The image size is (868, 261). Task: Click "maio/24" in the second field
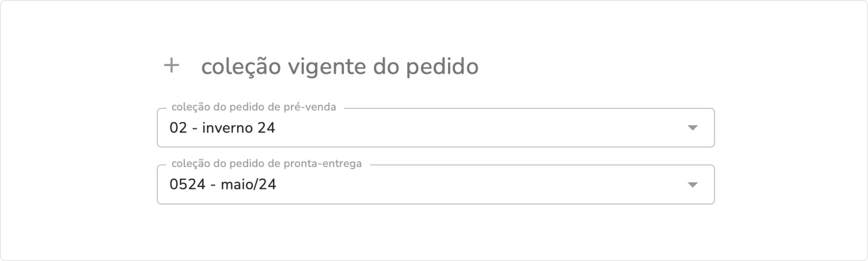coord(248,185)
